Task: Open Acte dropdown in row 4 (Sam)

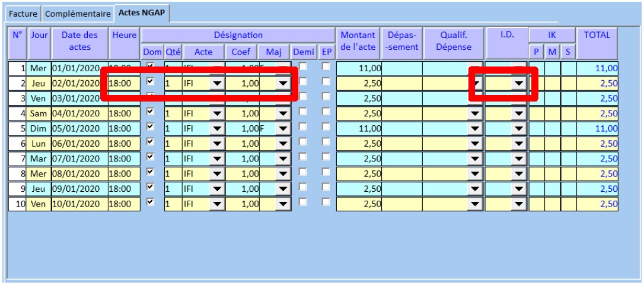Action: point(217,113)
